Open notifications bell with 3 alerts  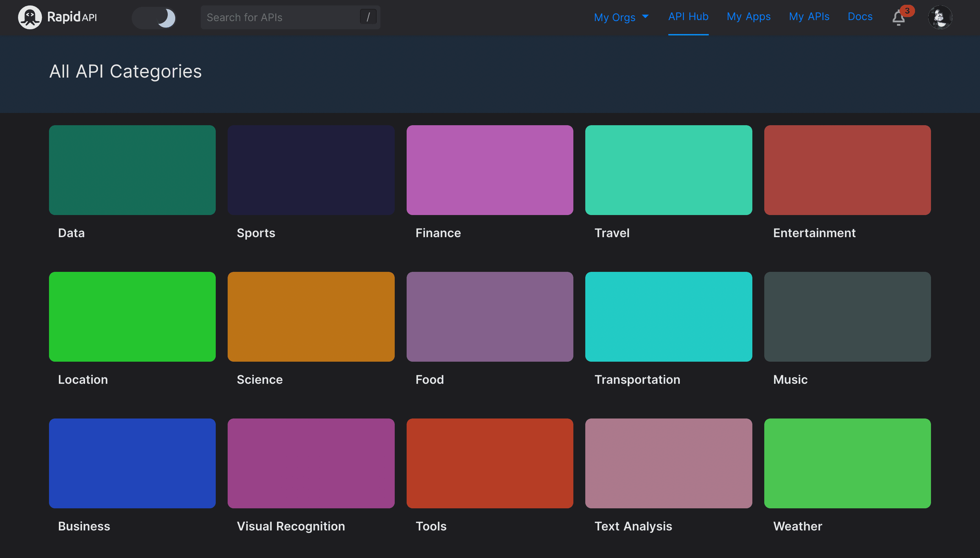point(899,17)
